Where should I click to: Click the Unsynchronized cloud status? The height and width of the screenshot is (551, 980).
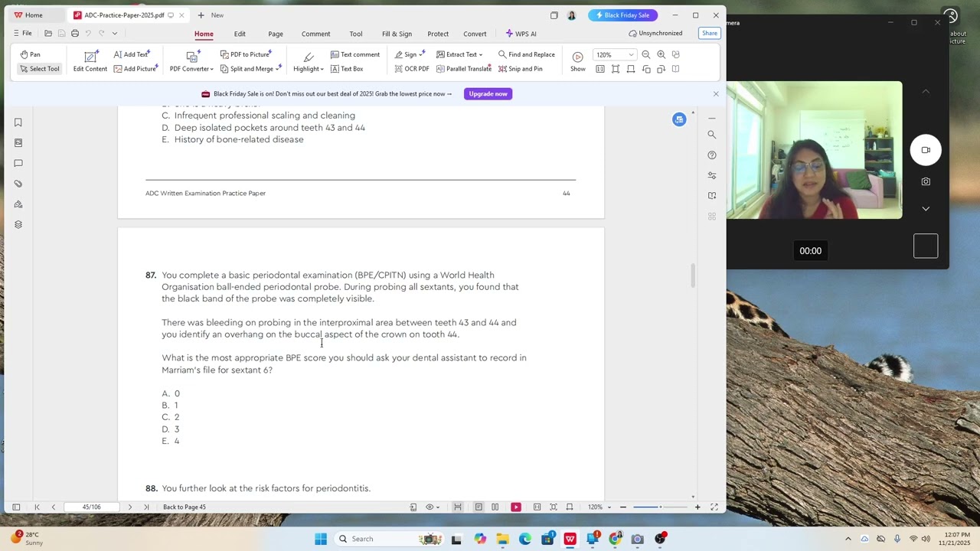655,34
